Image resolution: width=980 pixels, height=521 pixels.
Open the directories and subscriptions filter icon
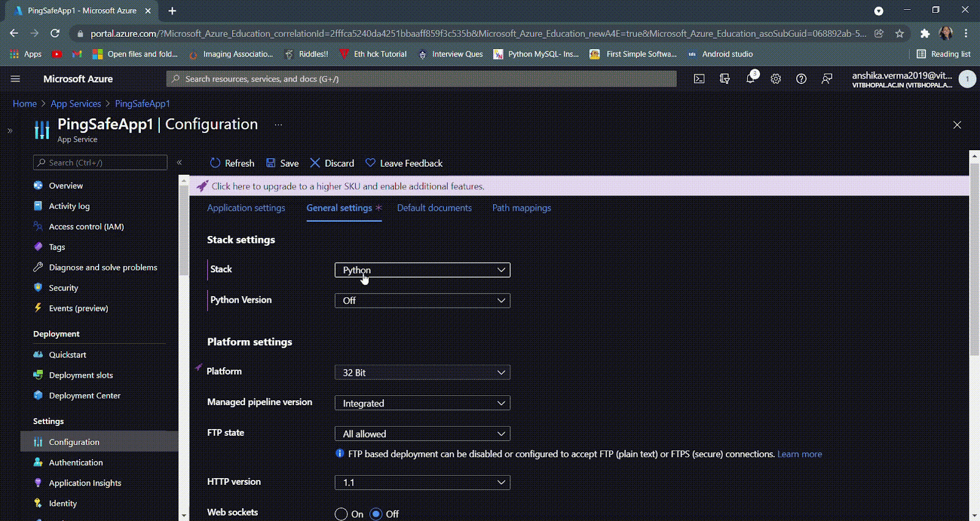[725, 79]
